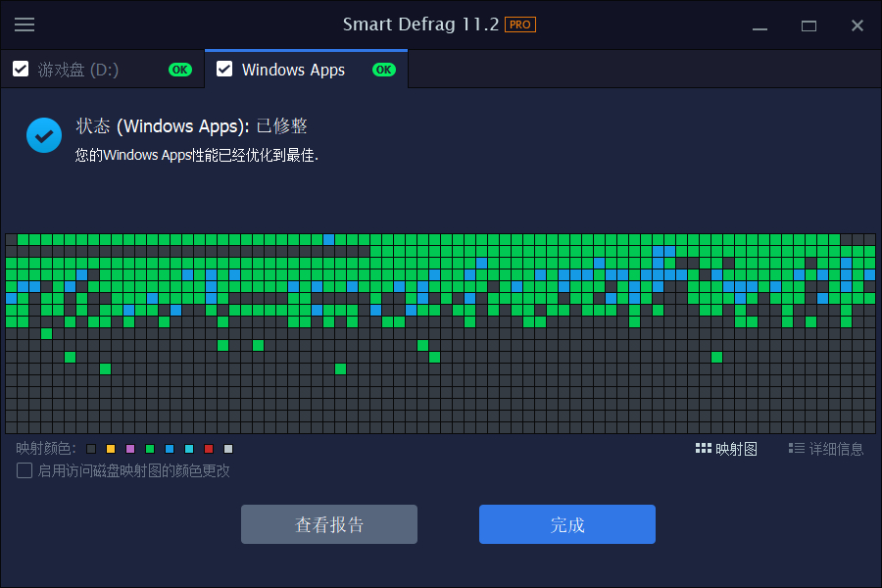Click the 详细信息 list icon

pos(796,449)
